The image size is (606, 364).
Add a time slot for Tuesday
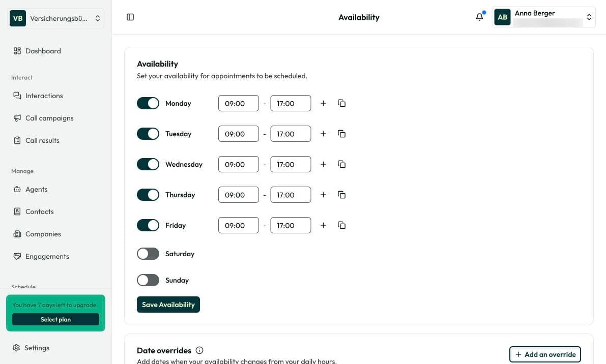point(323,134)
